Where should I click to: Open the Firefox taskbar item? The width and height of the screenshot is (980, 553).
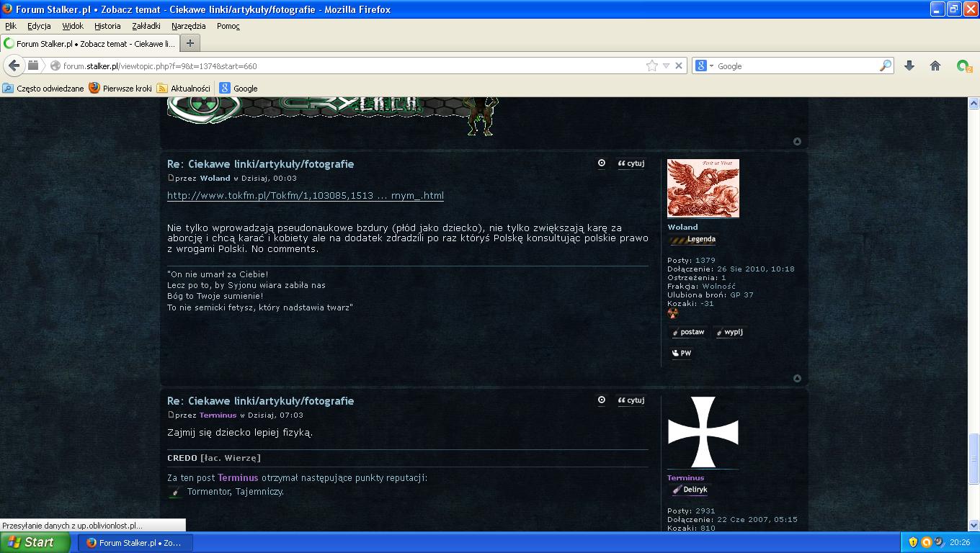(x=135, y=543)
